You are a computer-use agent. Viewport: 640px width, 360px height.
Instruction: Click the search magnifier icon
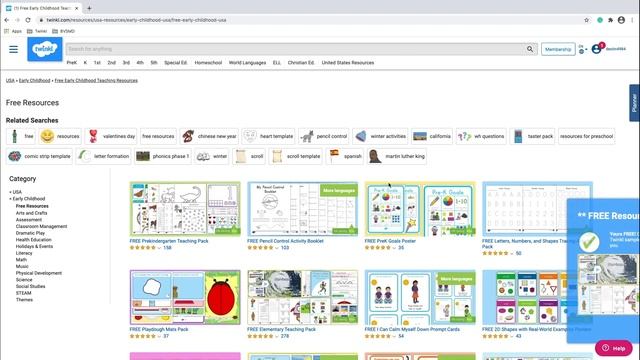pyautogui.click(x=530, y=49)
